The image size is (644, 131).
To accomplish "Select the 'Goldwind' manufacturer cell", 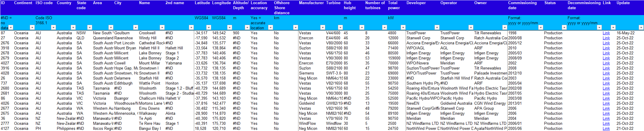I will [x=312, y=103].
